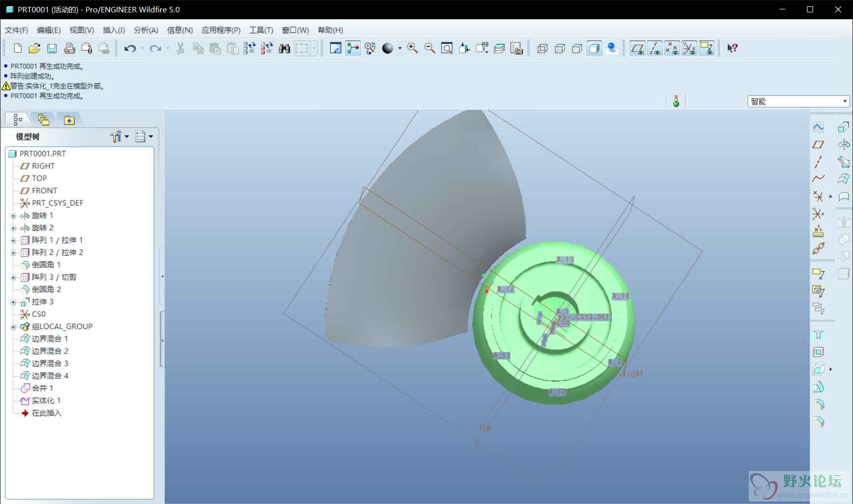Open the 文件(F) menu
Screen dimensions: 853x504
coord(16,30)
